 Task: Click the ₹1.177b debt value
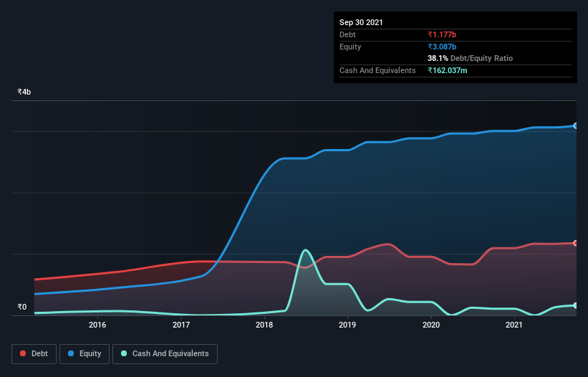pos(442,34)
